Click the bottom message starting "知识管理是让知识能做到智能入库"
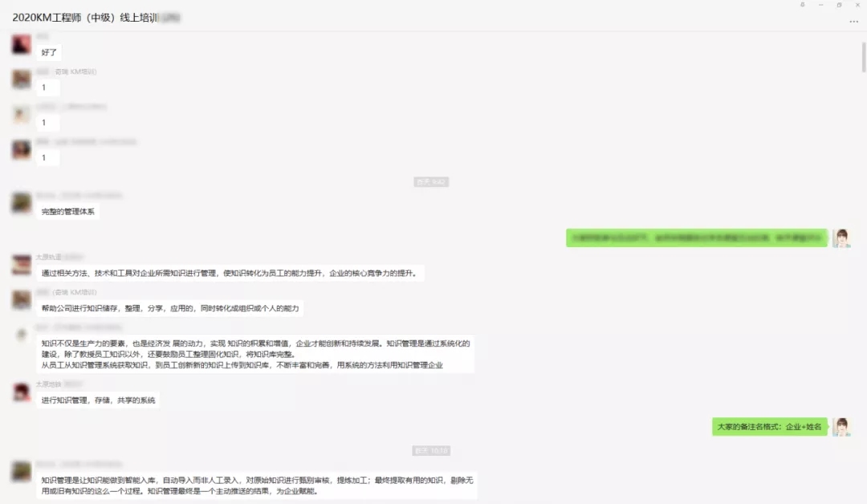 pos(255,485)
